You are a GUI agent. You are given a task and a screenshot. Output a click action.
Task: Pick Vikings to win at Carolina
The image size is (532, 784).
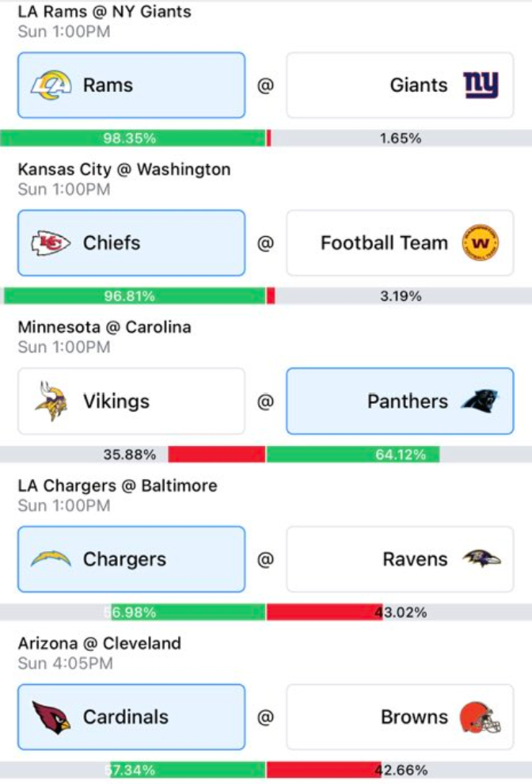coord(131,401)
